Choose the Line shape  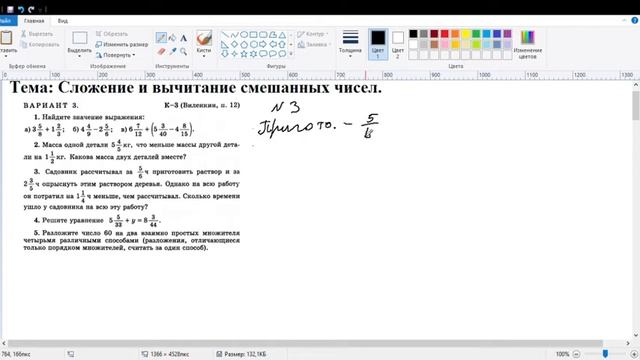[224, 35]
